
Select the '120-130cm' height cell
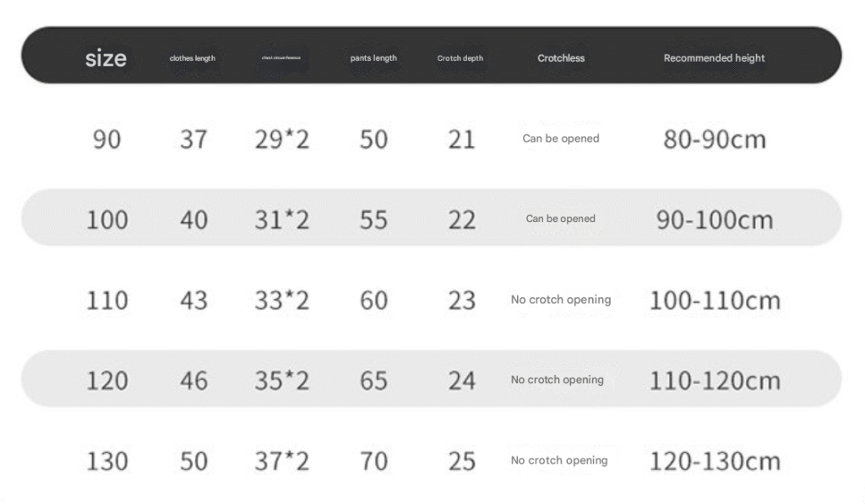coord(714,461)
